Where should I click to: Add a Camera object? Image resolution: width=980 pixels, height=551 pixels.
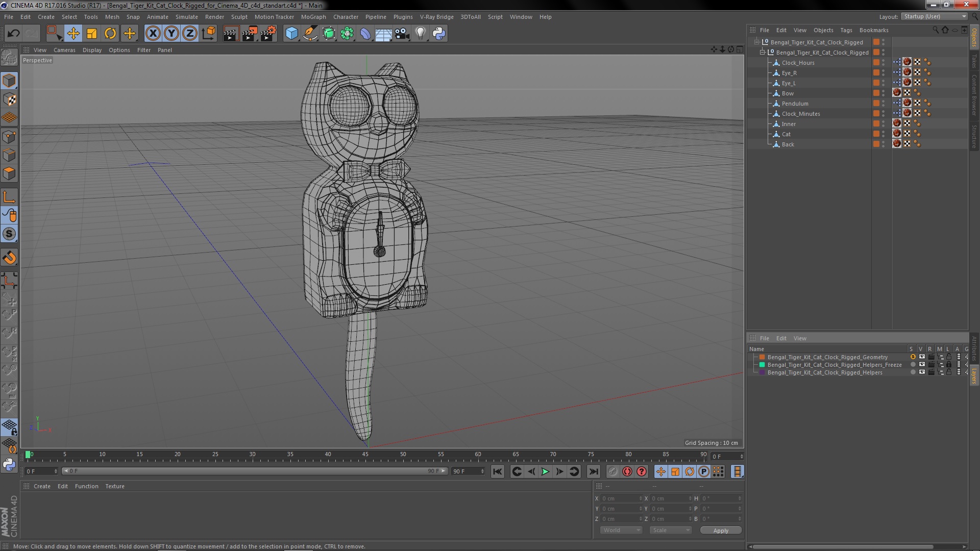pyautogui.click(x=402, y=34)
